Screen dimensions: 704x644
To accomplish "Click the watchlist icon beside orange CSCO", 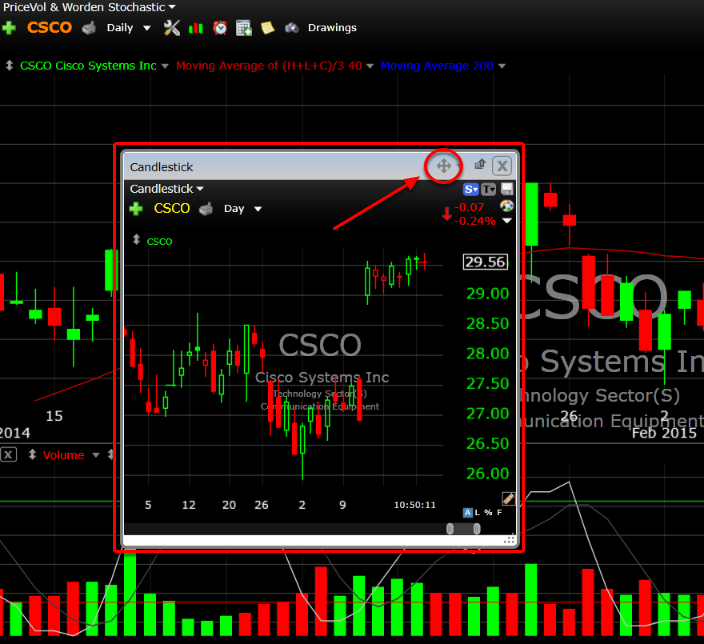I will 89,28.
